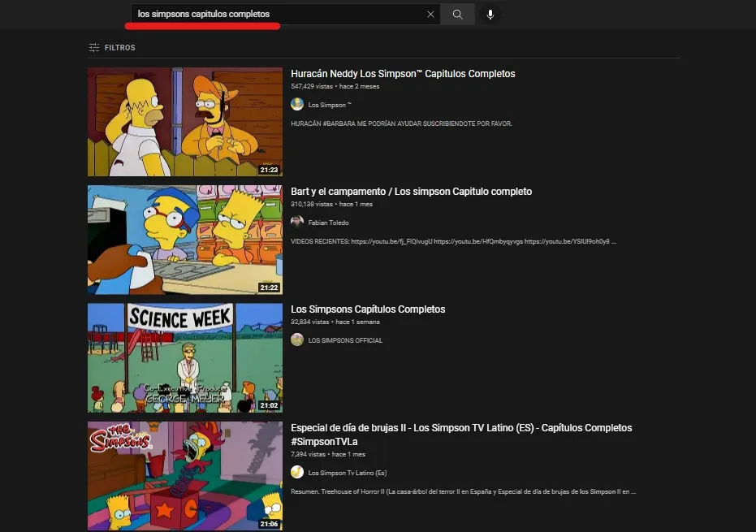Click the Halloween special thumbnail

coord(184,476)
